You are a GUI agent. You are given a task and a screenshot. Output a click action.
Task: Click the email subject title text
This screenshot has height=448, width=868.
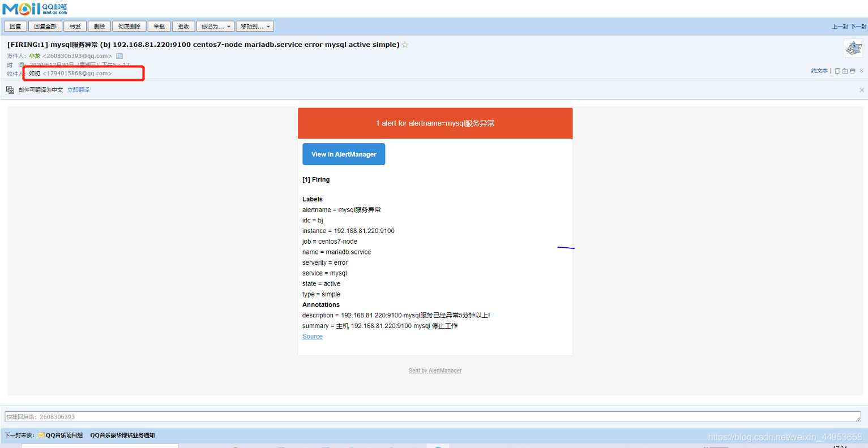(x=203, y=45)
